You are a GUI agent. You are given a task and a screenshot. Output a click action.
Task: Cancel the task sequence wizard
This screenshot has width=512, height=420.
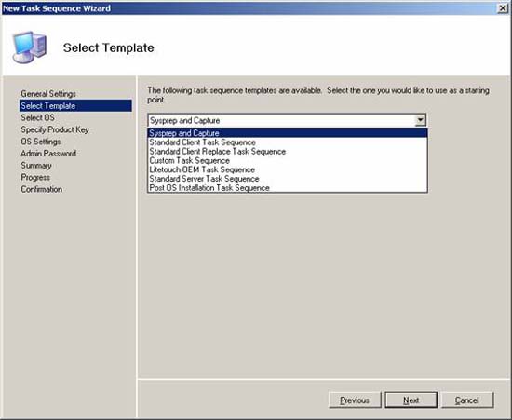click(467, 400)
